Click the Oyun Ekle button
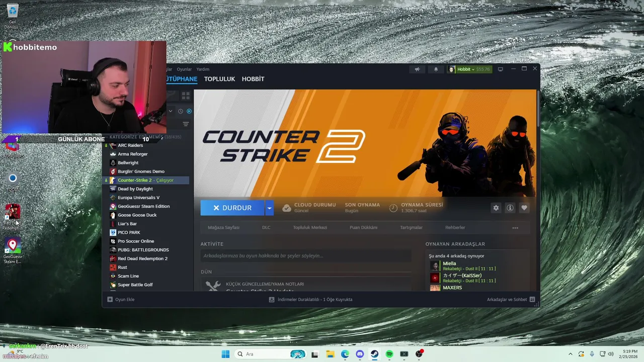The image size is (644, 362). pos(121,299)
